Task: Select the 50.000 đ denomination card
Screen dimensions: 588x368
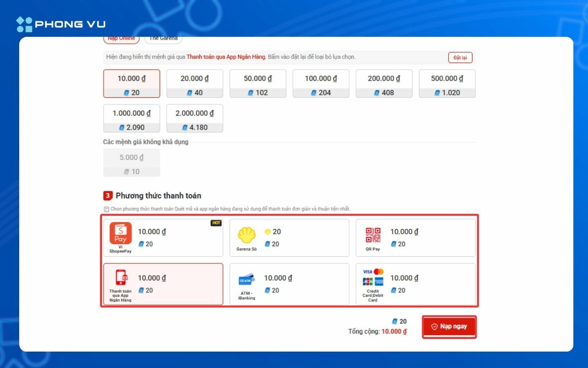Action: coord(258,84)
